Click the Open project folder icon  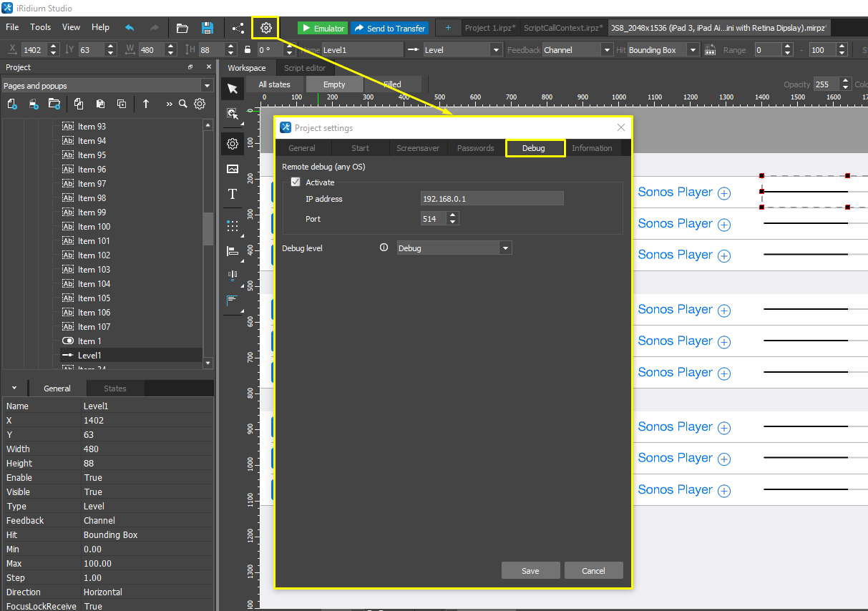[182, 28]
